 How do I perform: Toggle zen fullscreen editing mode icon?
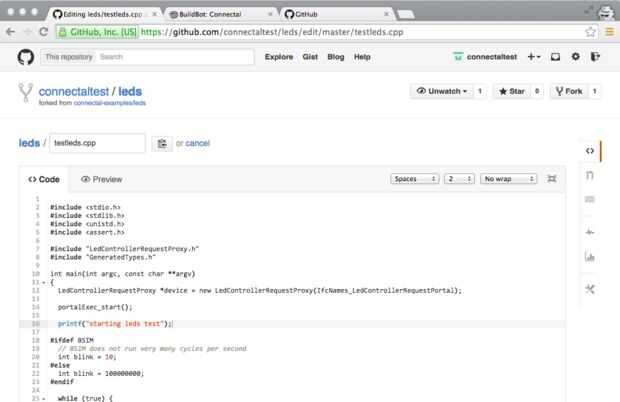pyautogui.click(x=552, y=179)
